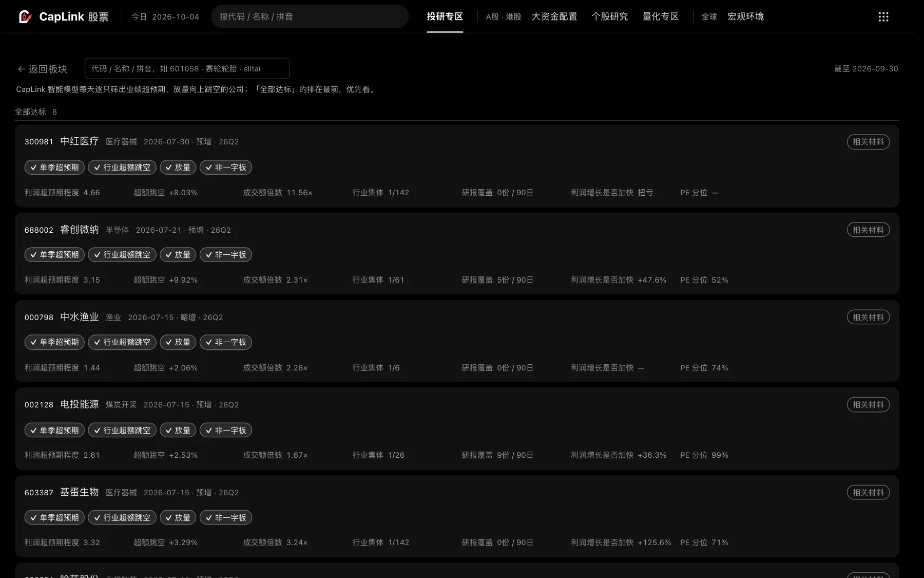
Task: Focus the filter field with placeholder 601058 · 赛轮轮胎
Action: [187, 68]
